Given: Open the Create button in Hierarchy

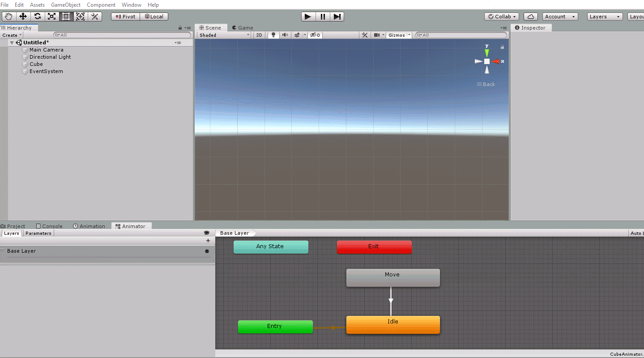Looking at the screenshot, I should tap(12, 35).
